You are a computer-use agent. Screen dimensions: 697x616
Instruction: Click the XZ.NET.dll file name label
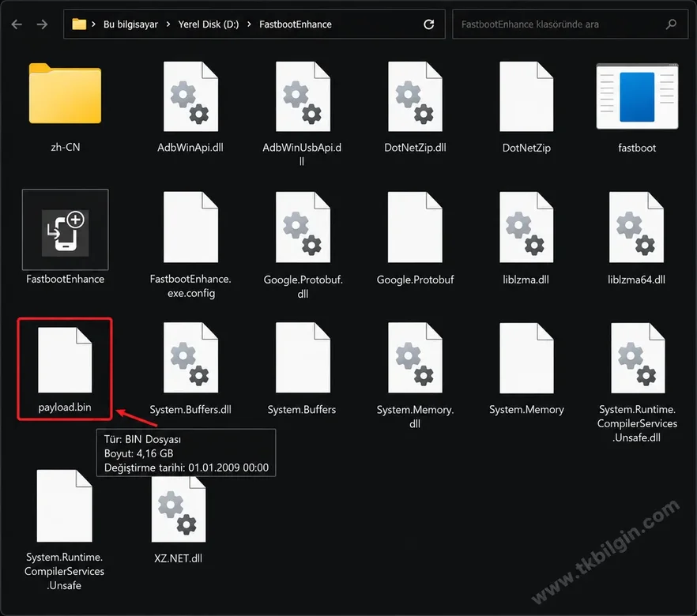click(x=179, y=558)
